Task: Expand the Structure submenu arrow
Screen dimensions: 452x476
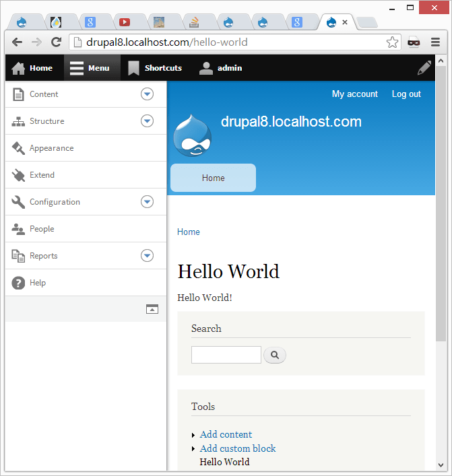Action: [148, 121]
